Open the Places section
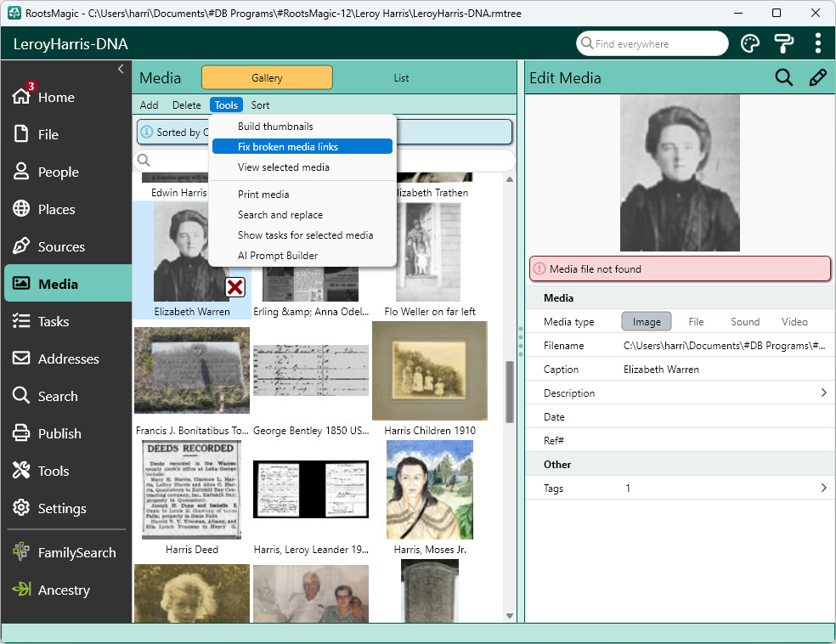 (43, 209)
